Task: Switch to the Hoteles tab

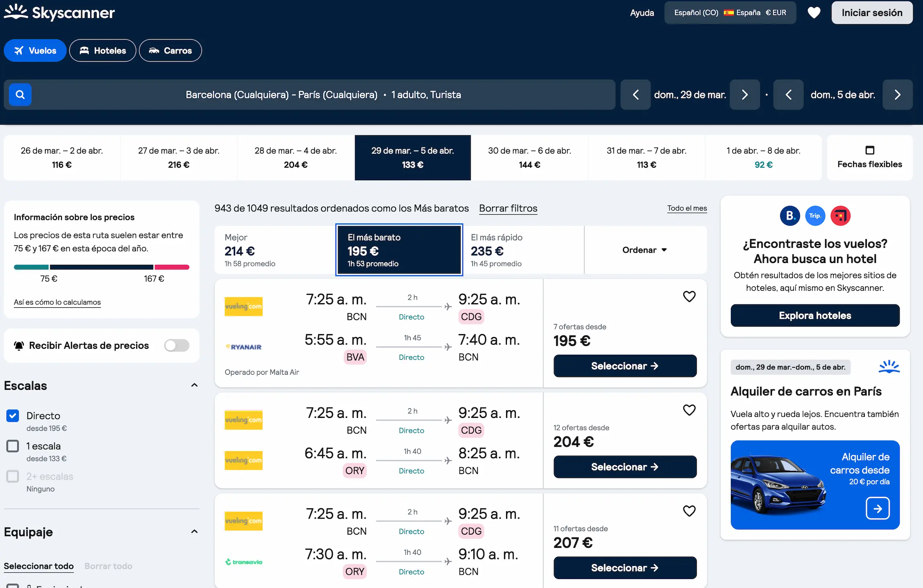Action: point(102,50)
